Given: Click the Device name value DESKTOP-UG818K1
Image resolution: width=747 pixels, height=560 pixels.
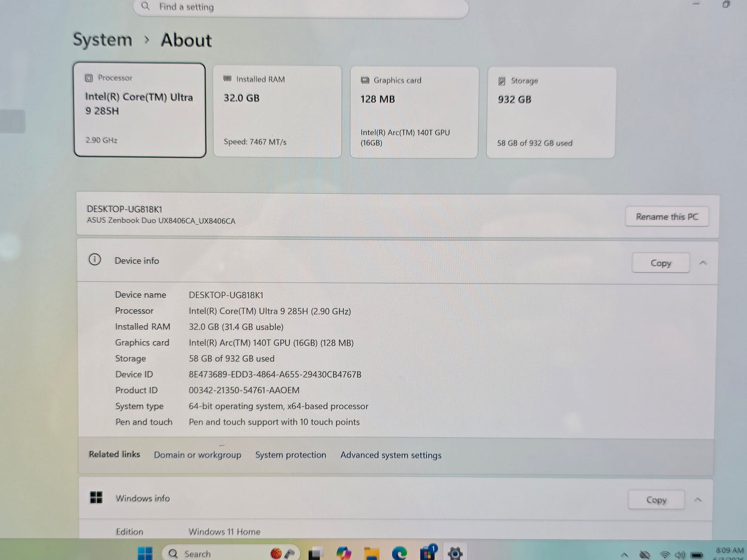Looking at the screenshot, I should [x=226, y=295].
